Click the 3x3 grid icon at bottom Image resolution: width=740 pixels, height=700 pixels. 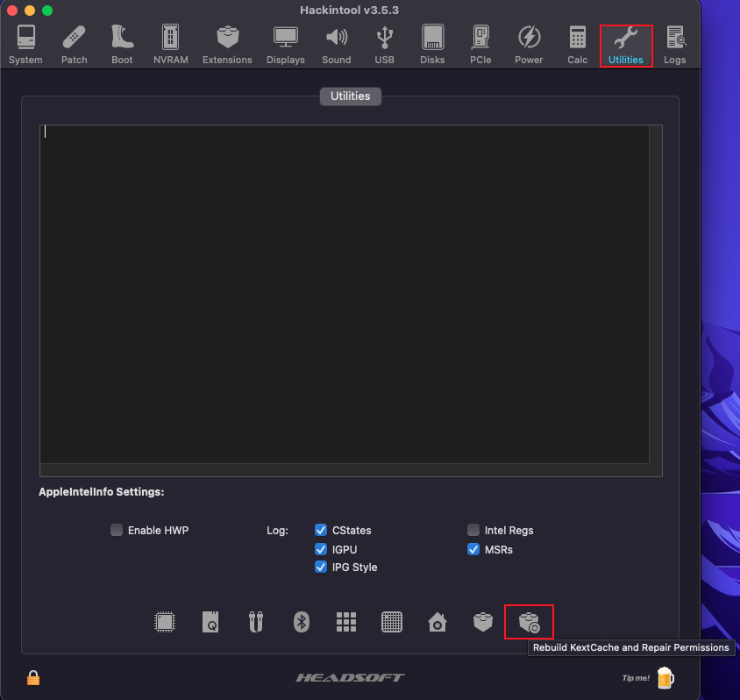click(x=346, y=622)
